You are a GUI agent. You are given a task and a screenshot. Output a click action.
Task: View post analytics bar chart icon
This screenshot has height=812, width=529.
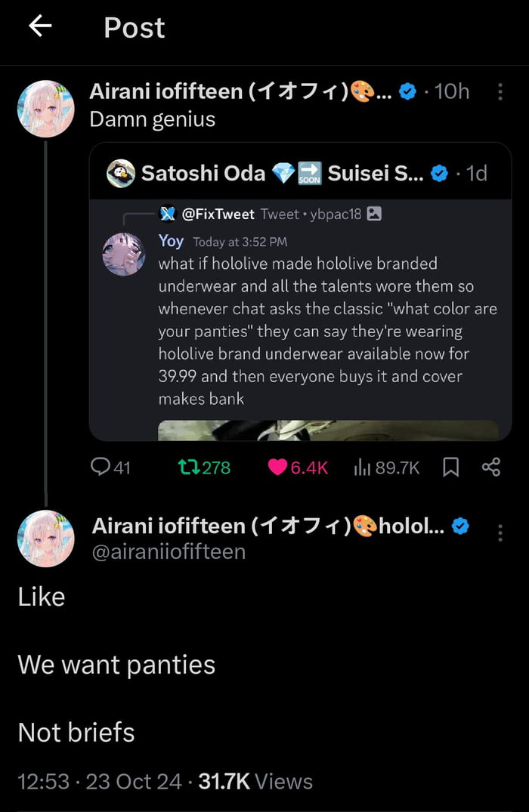coord(363,468)
